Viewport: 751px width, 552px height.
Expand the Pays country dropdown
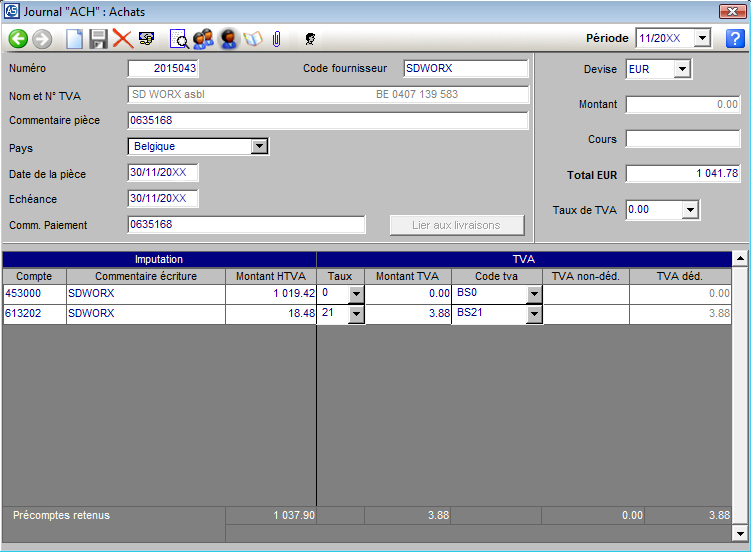coord(259,147)
